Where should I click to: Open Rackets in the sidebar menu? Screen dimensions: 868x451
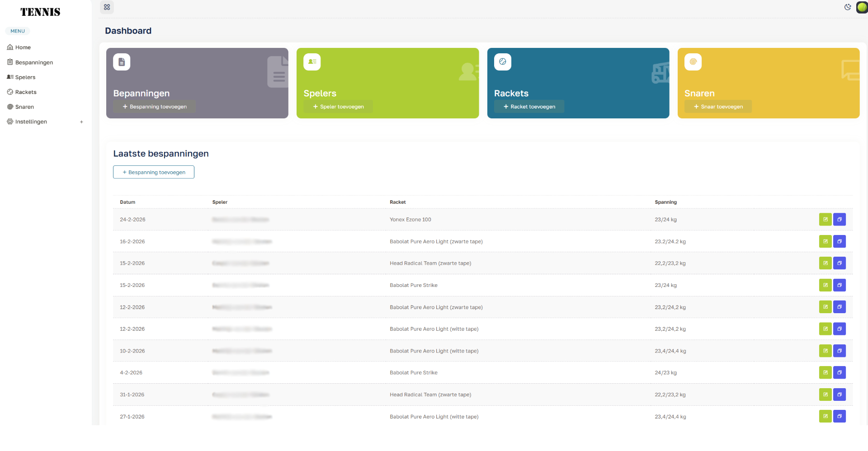pyautogui.click(x=26, y=92)
